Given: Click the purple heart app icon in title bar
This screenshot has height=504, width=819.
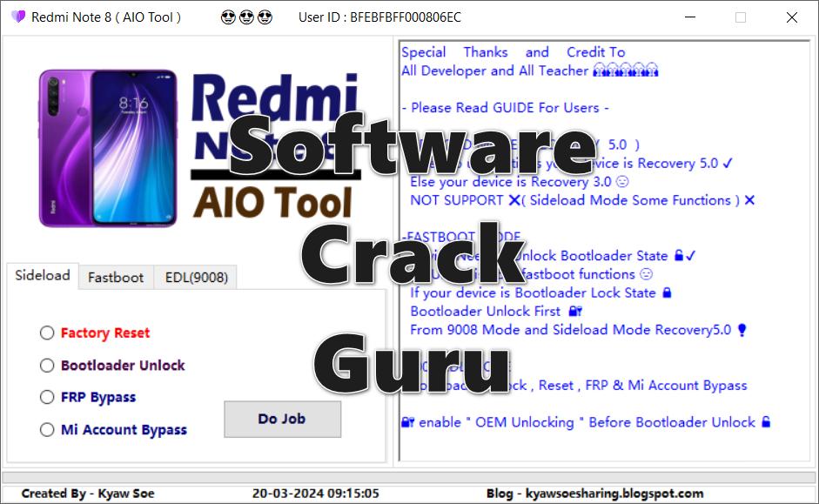Looking at the screenshot, I should tap(17, 17).
